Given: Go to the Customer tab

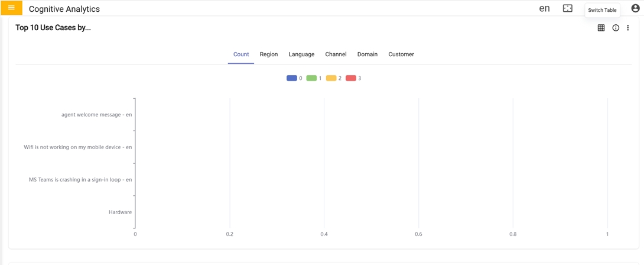Looking at the screenshot, I should [x=401, y=54].
